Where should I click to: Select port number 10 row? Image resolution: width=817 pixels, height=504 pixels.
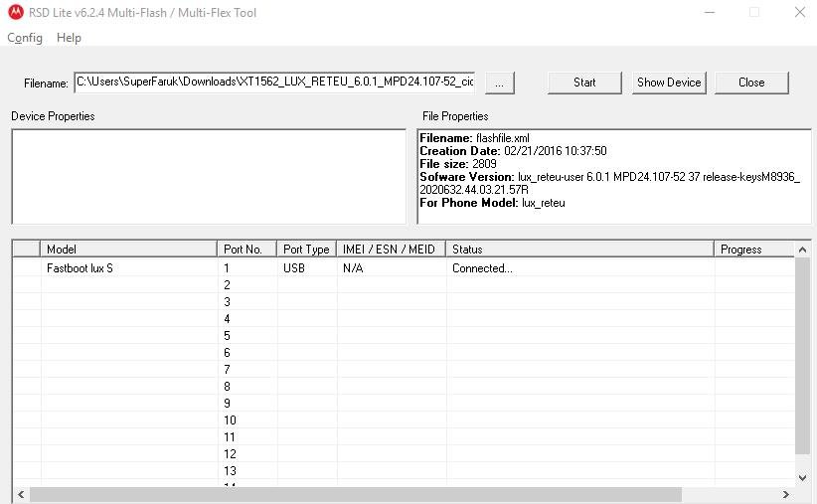tap(404, 420)
